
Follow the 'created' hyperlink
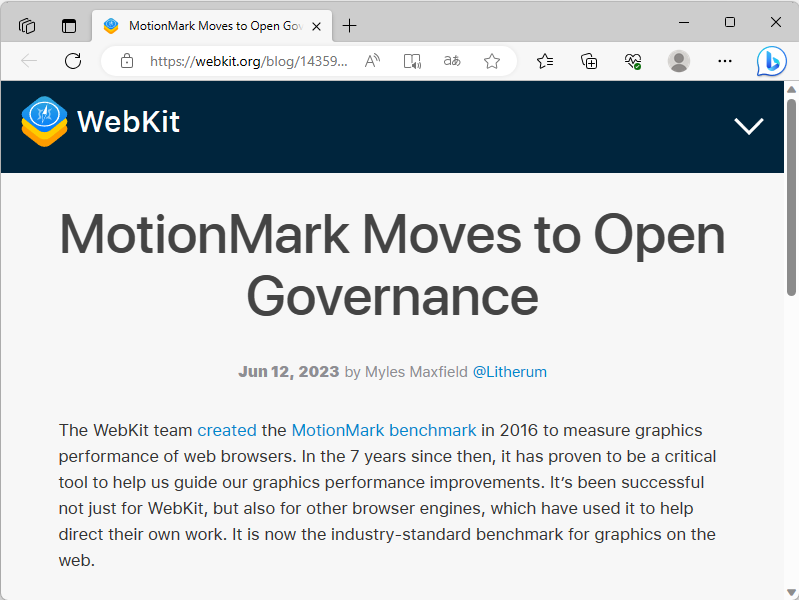227,430
